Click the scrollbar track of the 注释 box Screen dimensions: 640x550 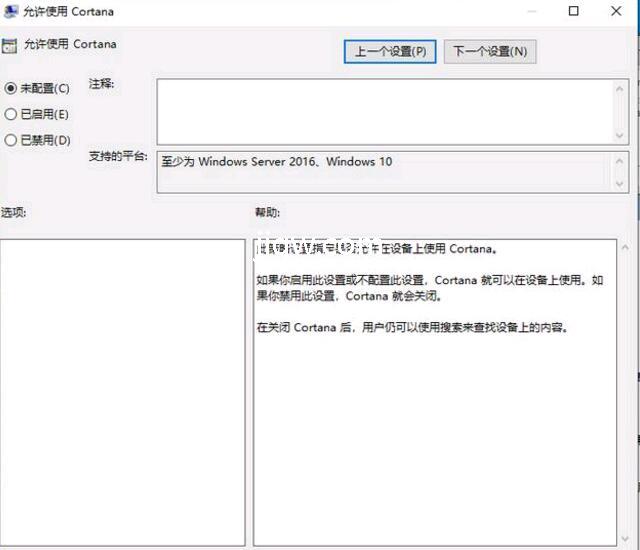[621, 111]
